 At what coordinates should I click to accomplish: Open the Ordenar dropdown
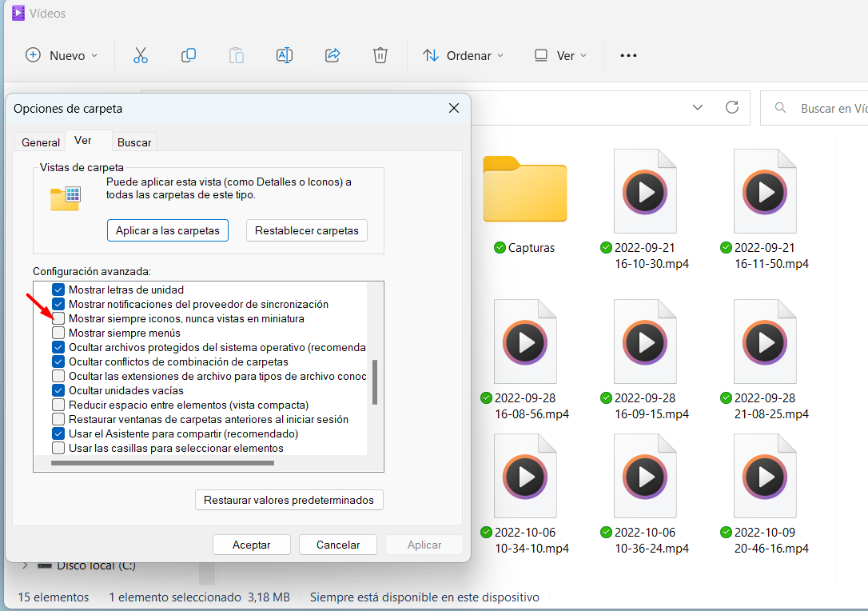[x=464, y=55]
